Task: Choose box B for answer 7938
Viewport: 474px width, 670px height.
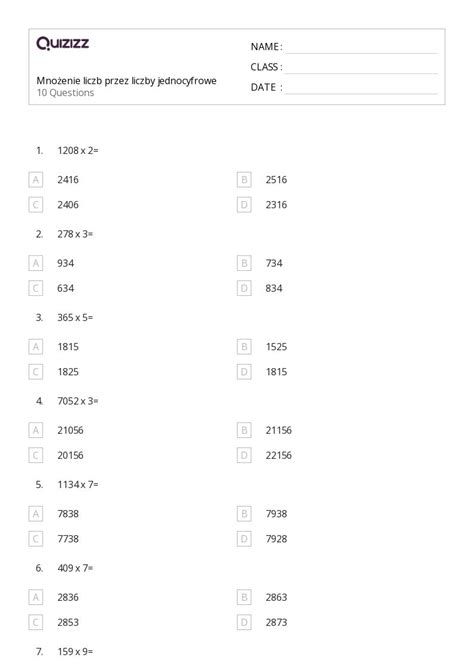Action: (x=244, y=514)
